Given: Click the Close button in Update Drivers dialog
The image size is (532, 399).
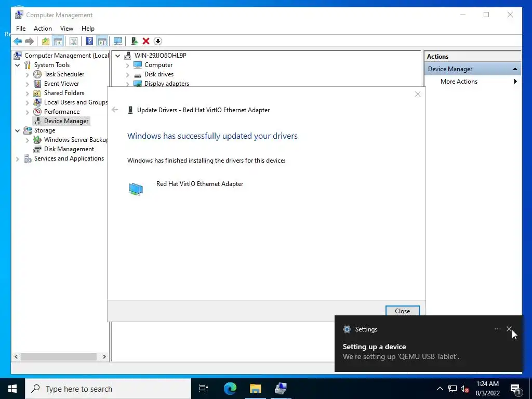Looking at the screenshot, I should (403, 311).
